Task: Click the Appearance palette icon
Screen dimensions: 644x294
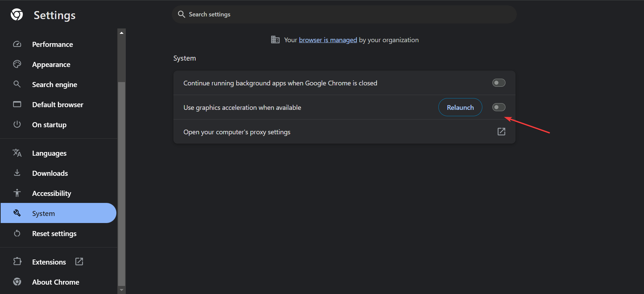Action: coord(17,64)
